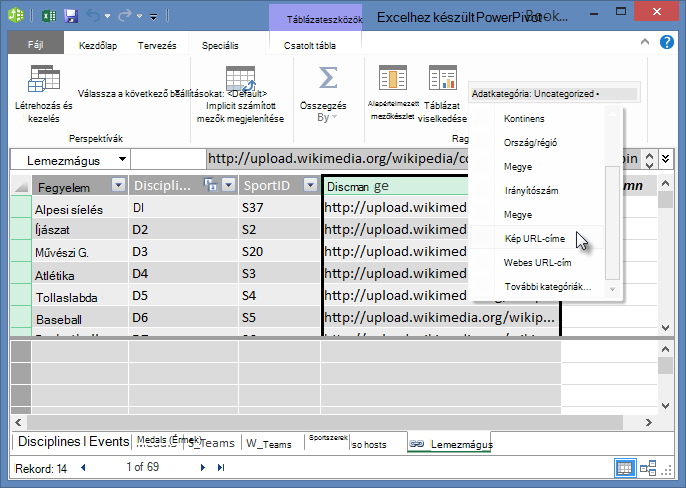
Task: Select the Discman ge column header
Action: 396,186
